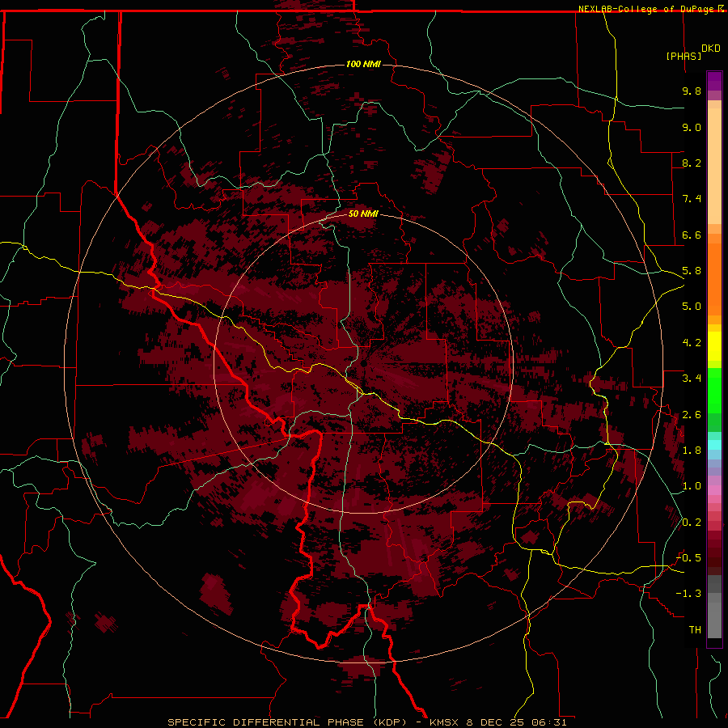Click the 50 NMI range ring label
This screenshot has height=728, width=728.
[x=363, y=214]
